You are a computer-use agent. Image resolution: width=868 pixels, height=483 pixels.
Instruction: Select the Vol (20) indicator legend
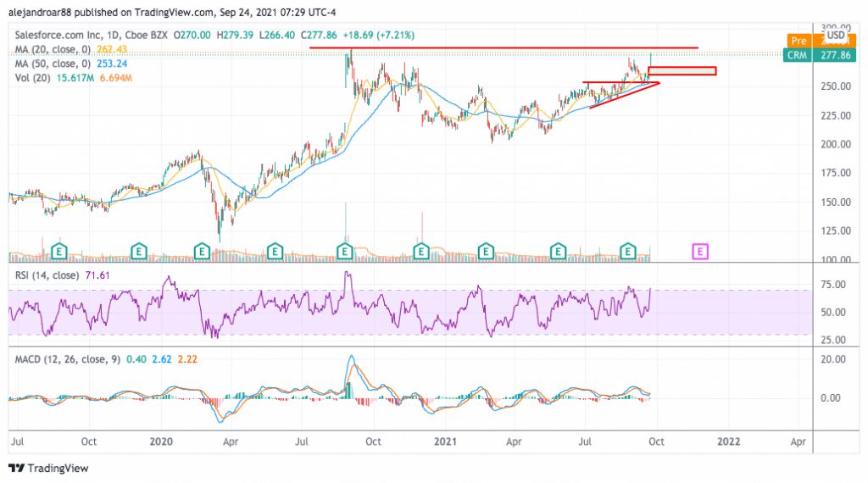(32, 78)
